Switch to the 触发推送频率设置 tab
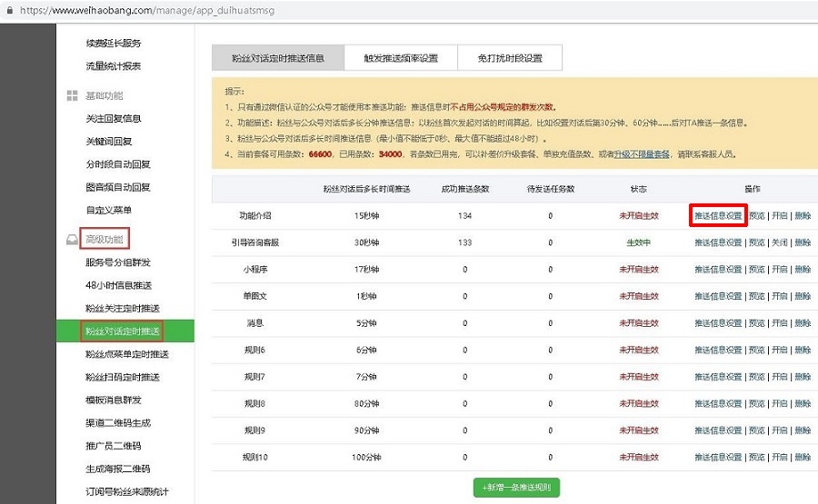Screen dimensions: 818x504 pos(401,58)
